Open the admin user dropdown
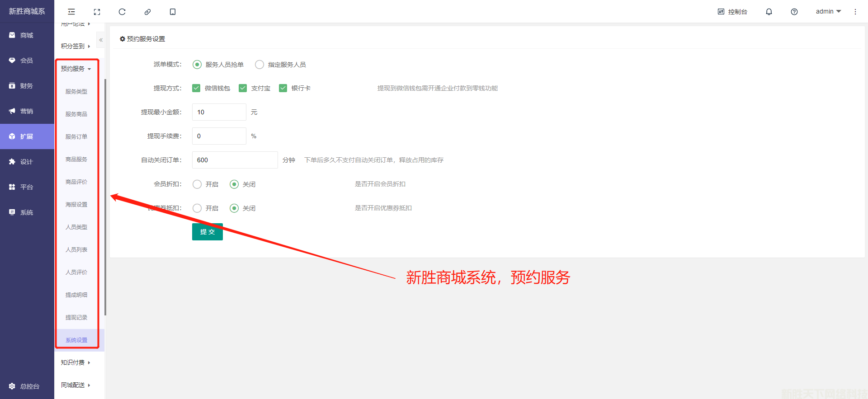868x399 pixels. [828, 12]
